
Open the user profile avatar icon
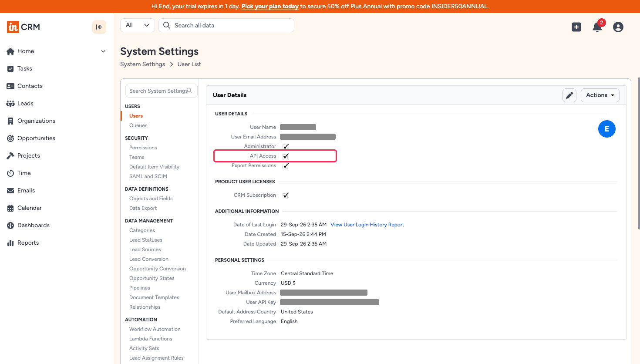click(618, 27)
